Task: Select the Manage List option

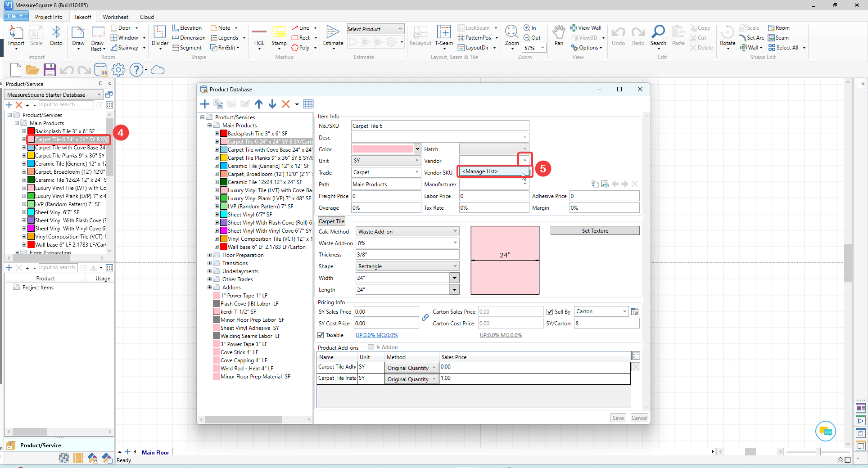Action: pyautogui.click(x=494, y=171)
